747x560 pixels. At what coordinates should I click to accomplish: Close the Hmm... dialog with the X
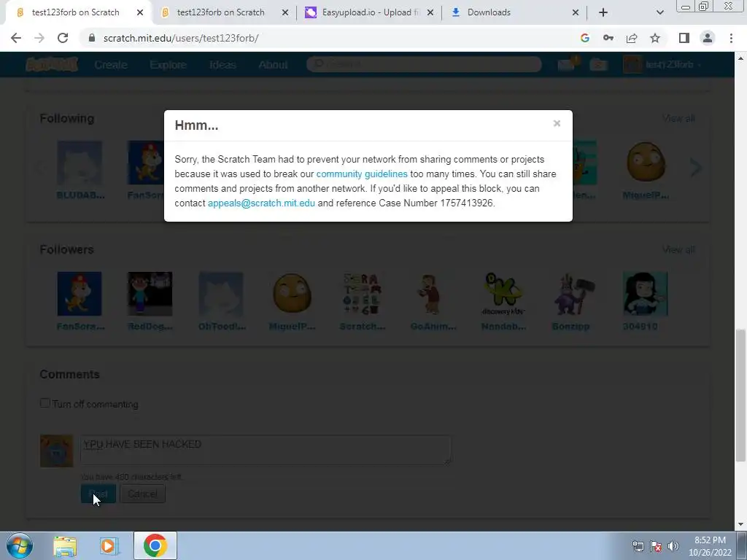[557, 124]
